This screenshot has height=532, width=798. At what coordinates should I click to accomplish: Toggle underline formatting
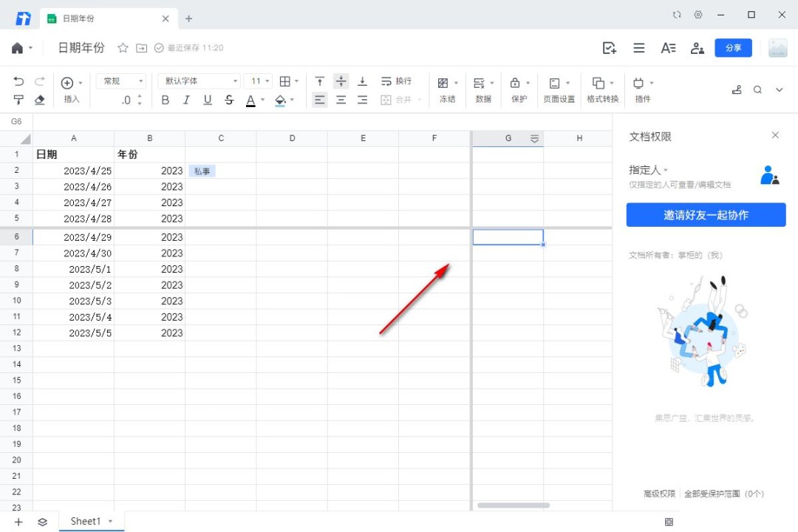[x=208, y=100]
